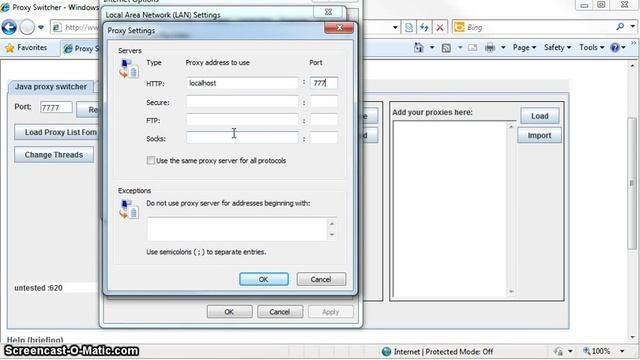
Task: Click the search magnifier icon
Action: pos(620,27)
